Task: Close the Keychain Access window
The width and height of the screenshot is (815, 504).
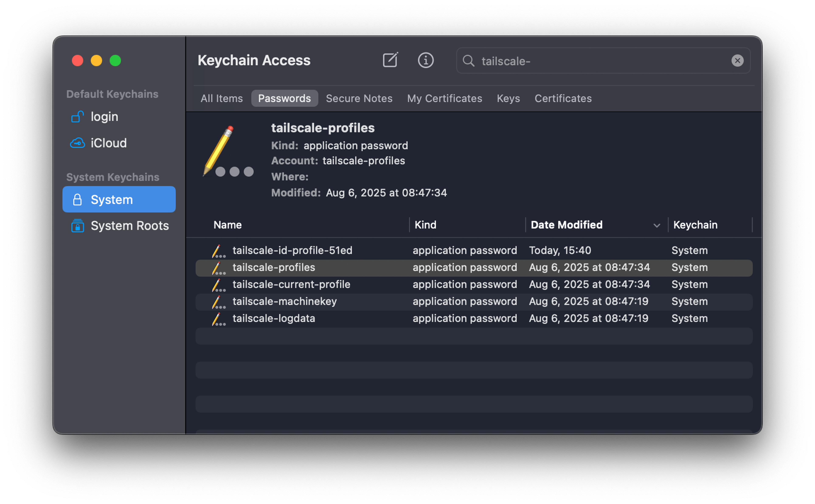Action: click(78, 61)
